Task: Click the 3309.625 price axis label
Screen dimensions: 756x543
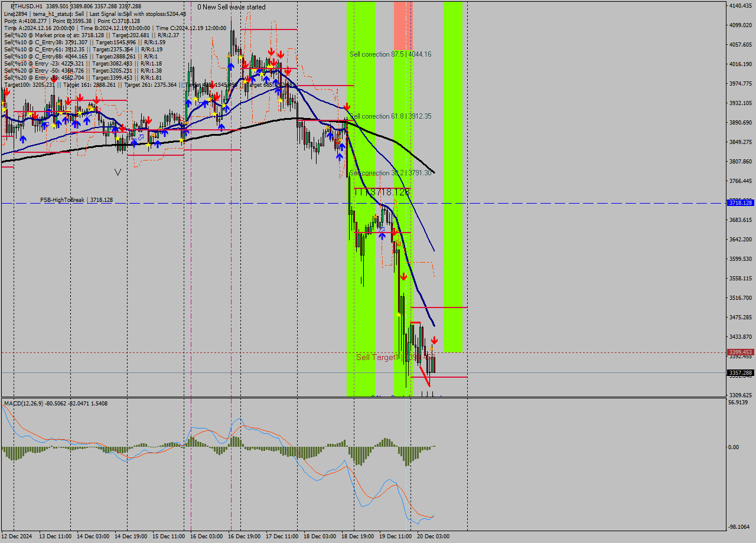Action: coord(741,395)
